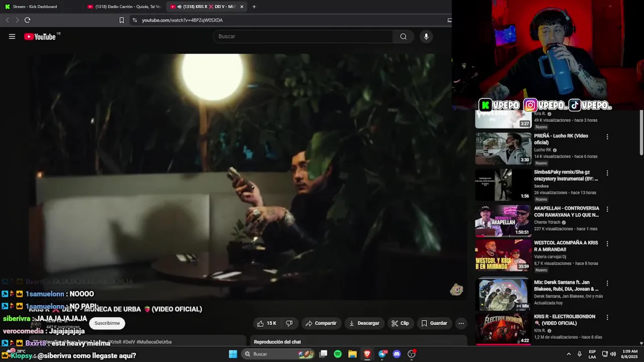Open Spotify from the taskbar
The image size is (644, 362).
click(x=338, y=354)
